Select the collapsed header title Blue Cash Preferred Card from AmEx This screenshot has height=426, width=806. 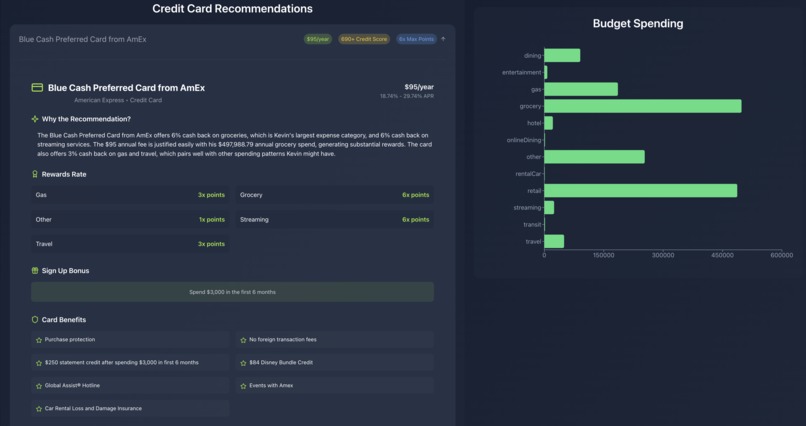click(83, 39)
